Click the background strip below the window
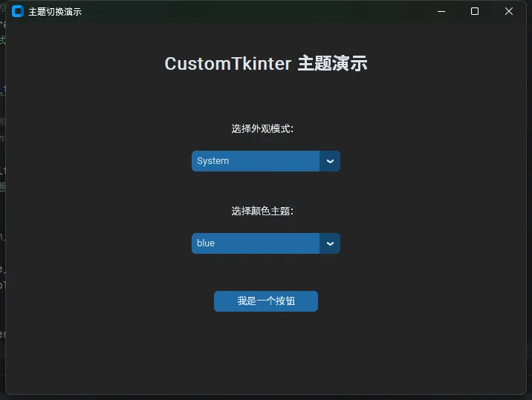This screenshot has width=532, height=400. coord(266,397)
